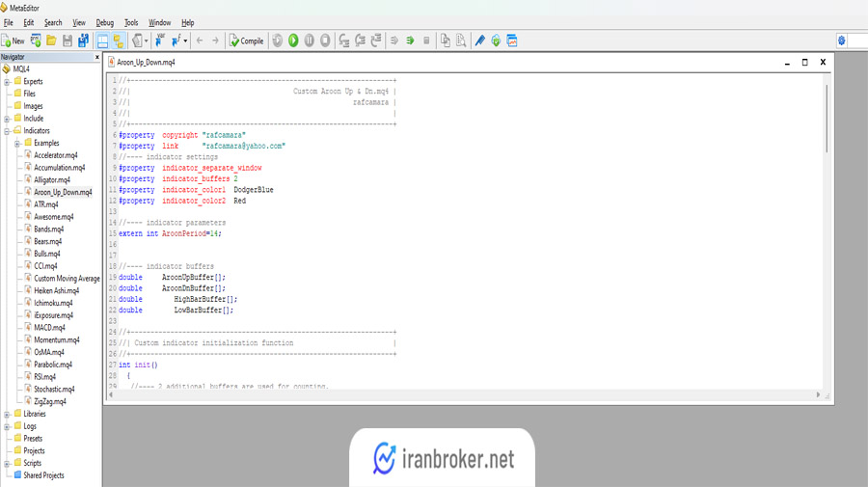Click the trading terminal chart icon

[x=512, y=41]
